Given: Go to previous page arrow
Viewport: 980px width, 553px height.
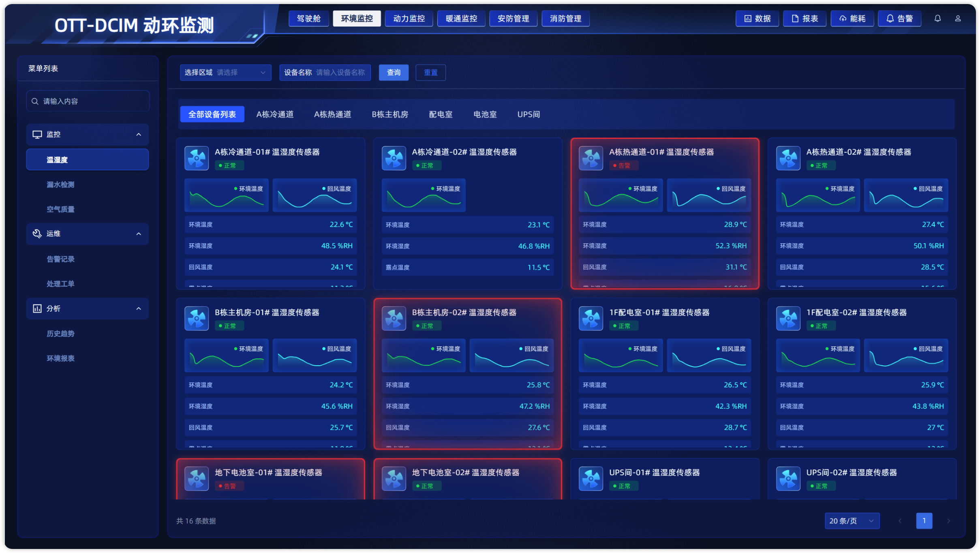Looking at the screenshot, I should pyautogui.click(x=900, y=521).
